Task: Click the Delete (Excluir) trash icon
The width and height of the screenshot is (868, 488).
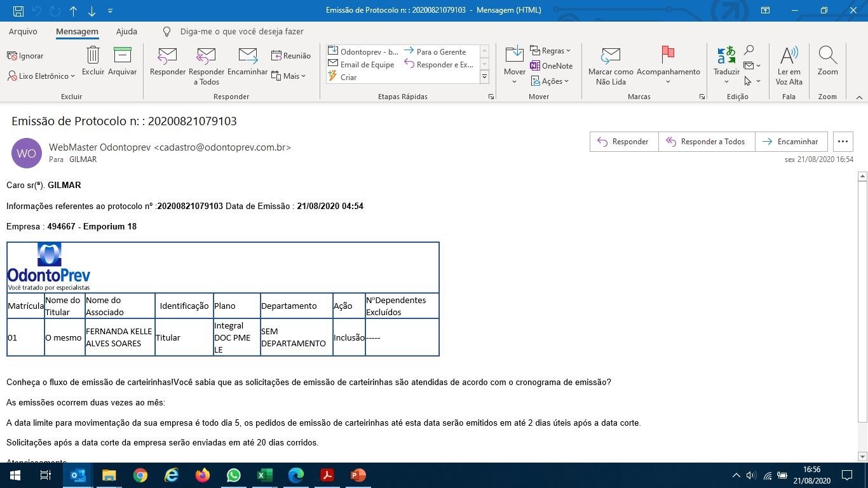Action: coord(93,56)
